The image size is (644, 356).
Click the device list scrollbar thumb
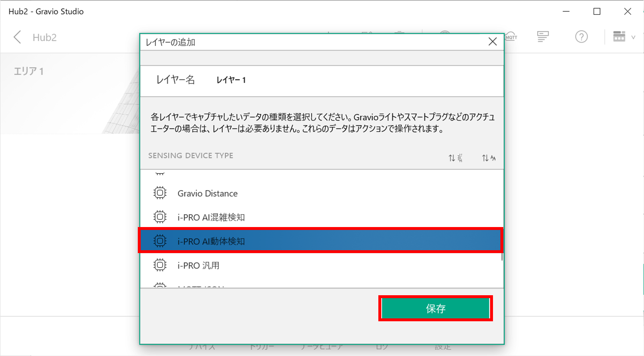[502, 257]
